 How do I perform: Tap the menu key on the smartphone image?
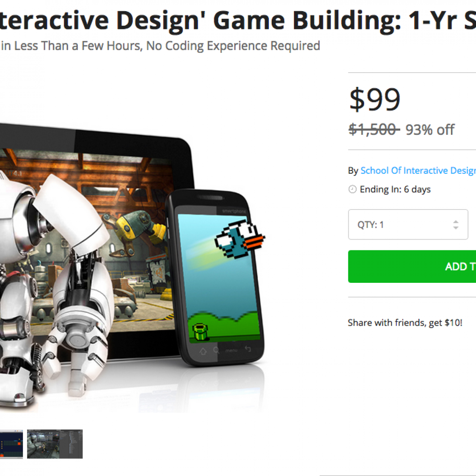point(232,350)
